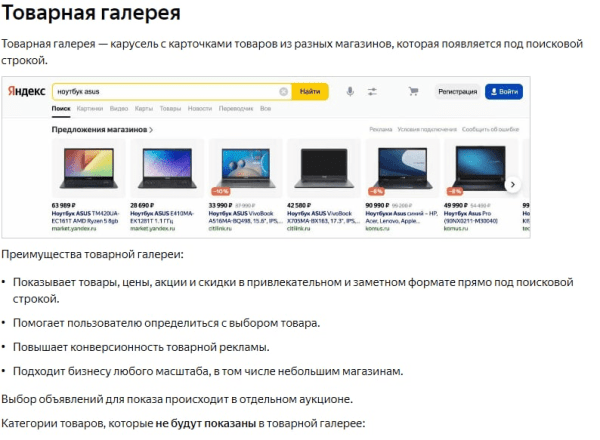Image resolution: width=600 pixels, height=440 pixels.
Task: Switch to the Картинки tab
Action: click(x=90, y=109)
